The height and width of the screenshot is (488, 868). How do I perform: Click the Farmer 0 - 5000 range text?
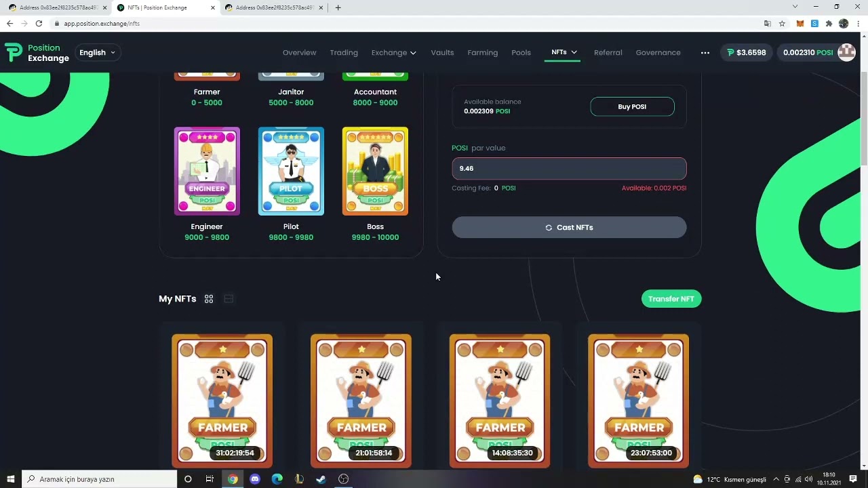tap(207, 103)
